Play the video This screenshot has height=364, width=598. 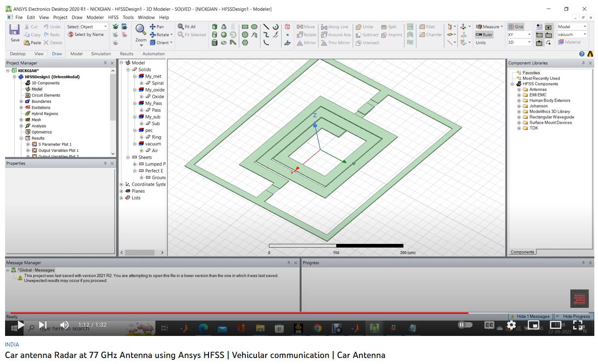coord(21,325)
